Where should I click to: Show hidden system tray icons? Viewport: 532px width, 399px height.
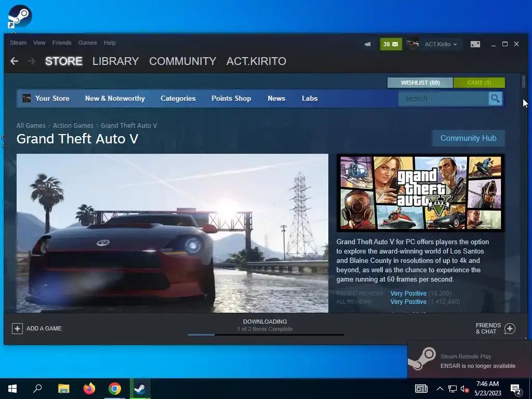440,389
